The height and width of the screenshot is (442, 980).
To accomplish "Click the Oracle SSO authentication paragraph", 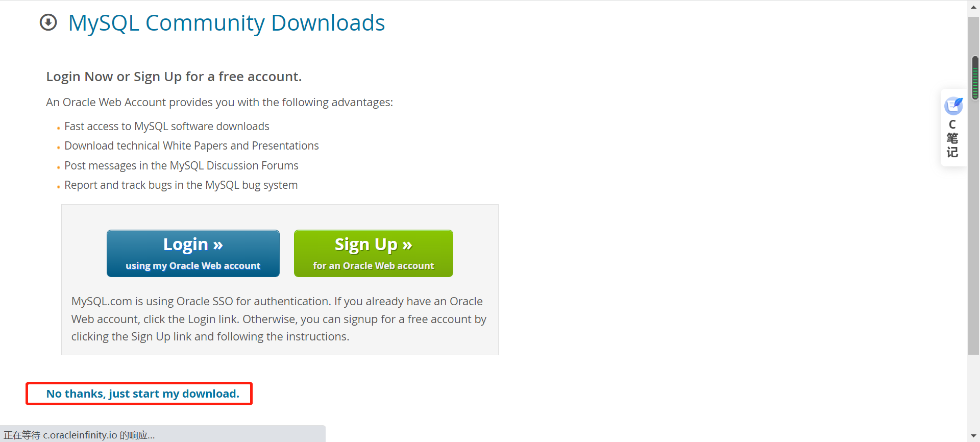I will click(279, 319).
